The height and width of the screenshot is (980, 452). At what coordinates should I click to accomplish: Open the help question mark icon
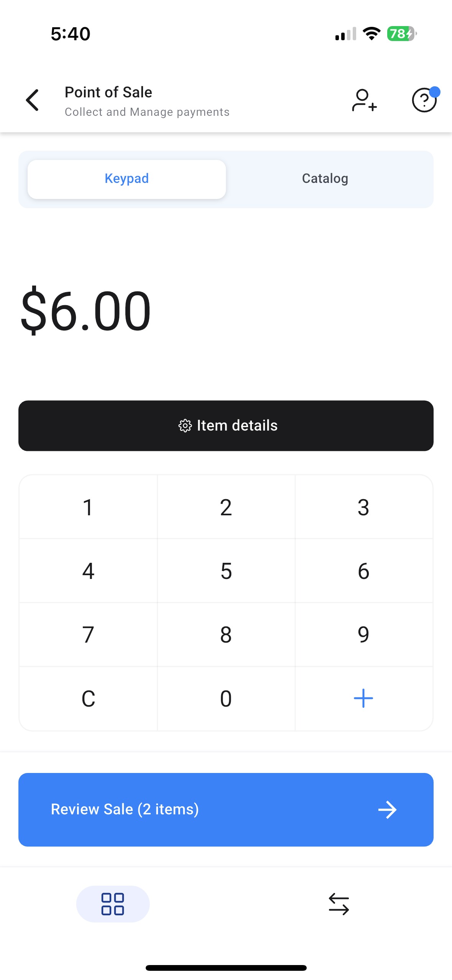click(425, 100)
